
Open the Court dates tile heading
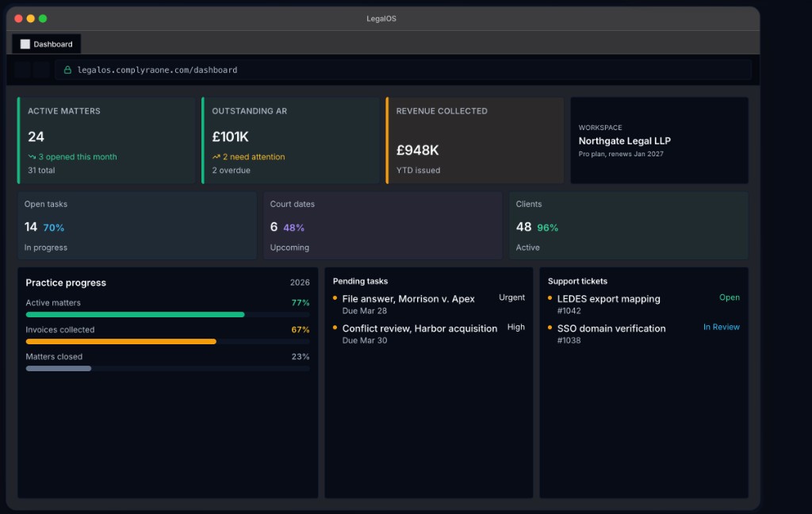coord(292,204)
